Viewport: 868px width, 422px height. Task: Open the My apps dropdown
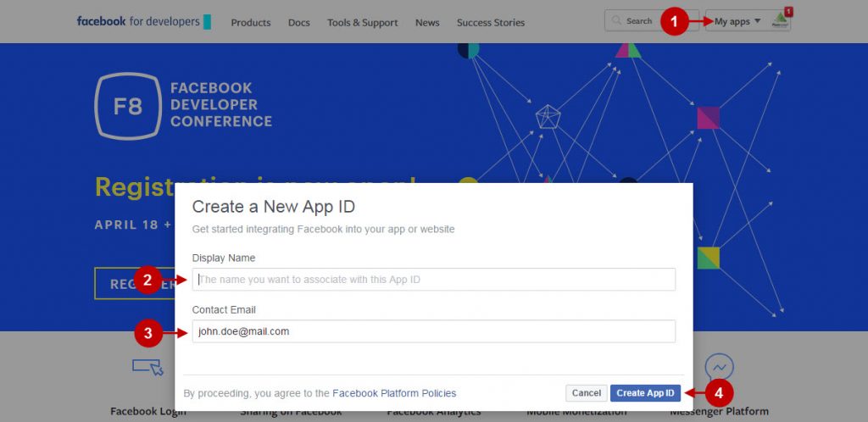pos(737,21)
